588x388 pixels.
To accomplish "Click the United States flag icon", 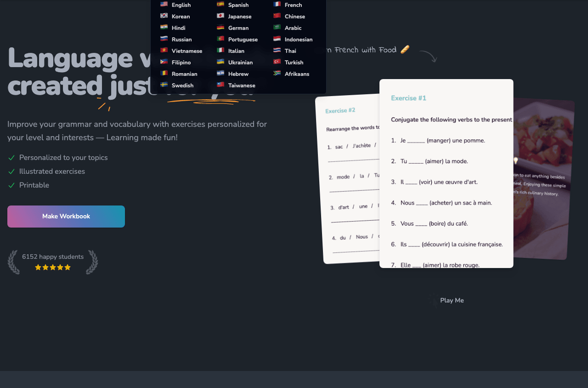I will coord(164,4).
